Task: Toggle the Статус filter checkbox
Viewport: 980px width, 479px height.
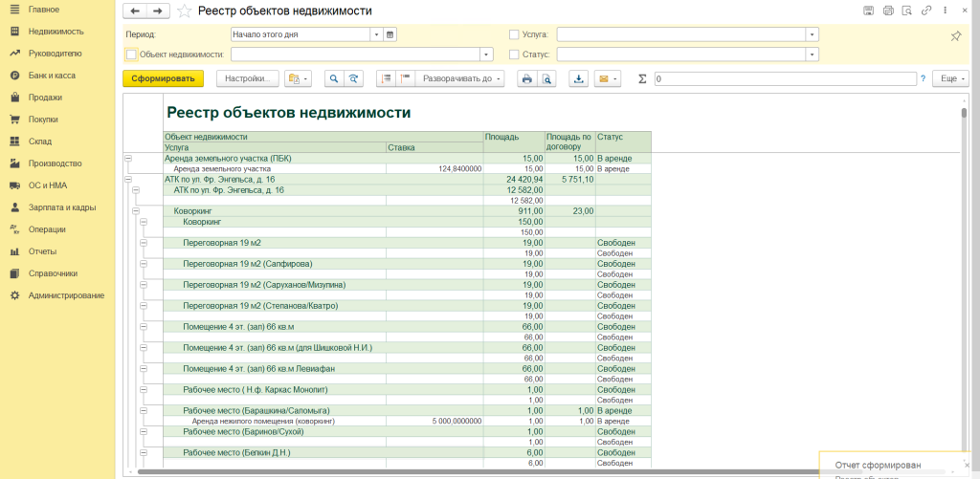Action: tap(515, 54)
